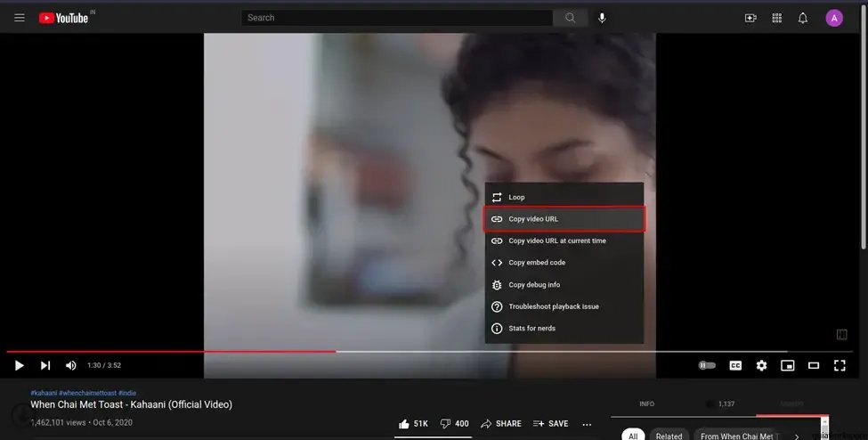Screen dimensions: 868x440
Task: Seek on the video progress bar
Action: (429, 351)
